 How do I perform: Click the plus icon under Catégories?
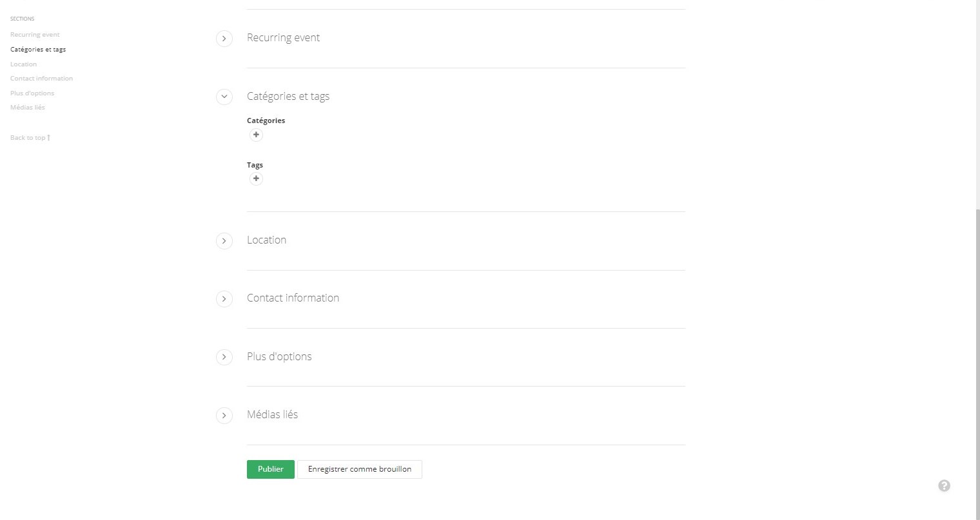pyautogui.click(x=256, y=135)
